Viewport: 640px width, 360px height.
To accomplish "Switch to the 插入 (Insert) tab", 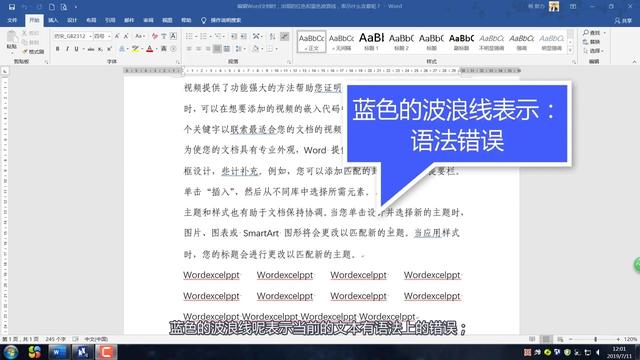I will [53, 20].
